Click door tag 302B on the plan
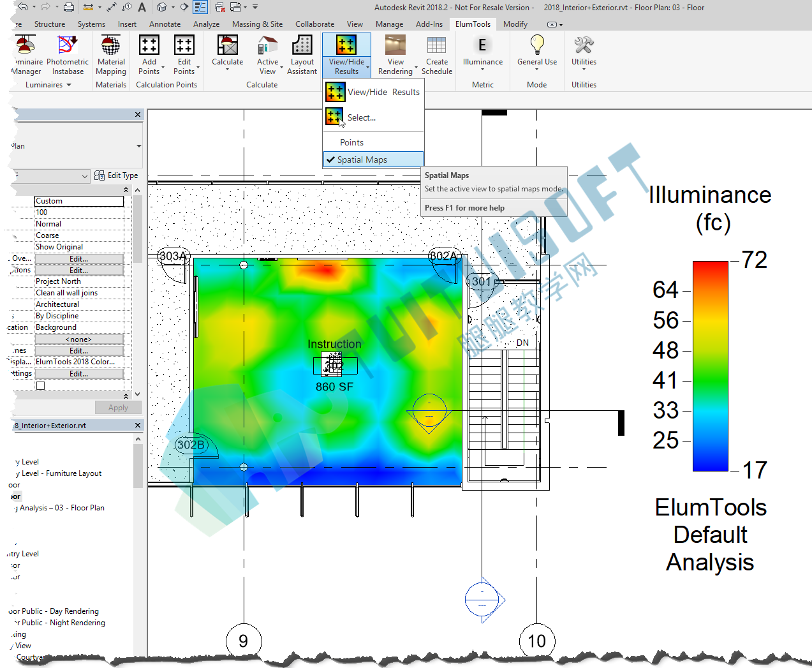The height and width of the screenshot is (668, 812). [191, 445]
